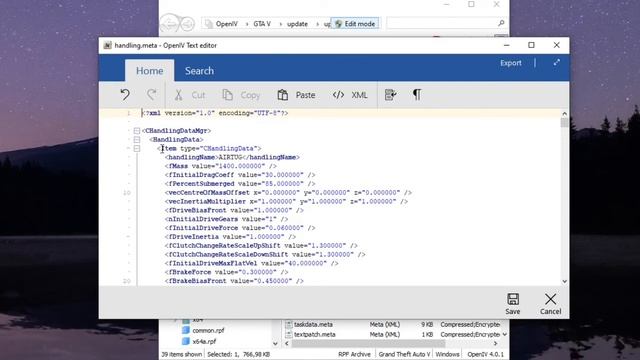Viewport: 640px width, 360px height.
Task: Click 'RPF Archive' status bar entry
Action: 354,354
